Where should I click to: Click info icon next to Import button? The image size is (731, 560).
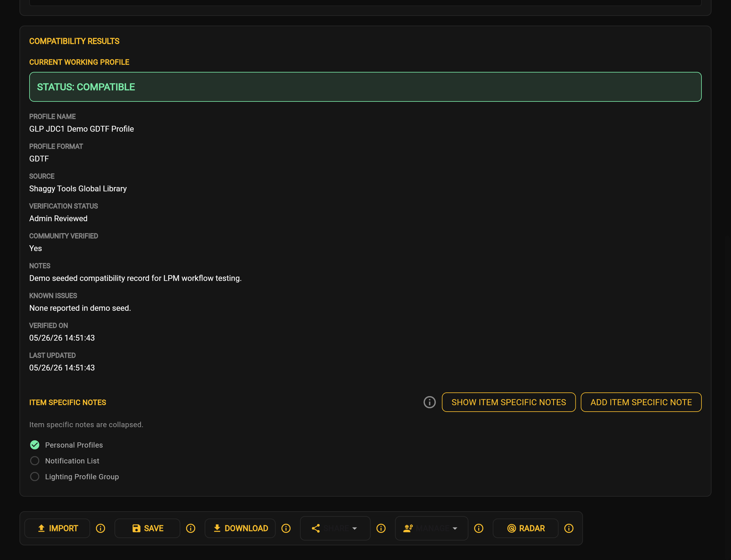point(101,528)
